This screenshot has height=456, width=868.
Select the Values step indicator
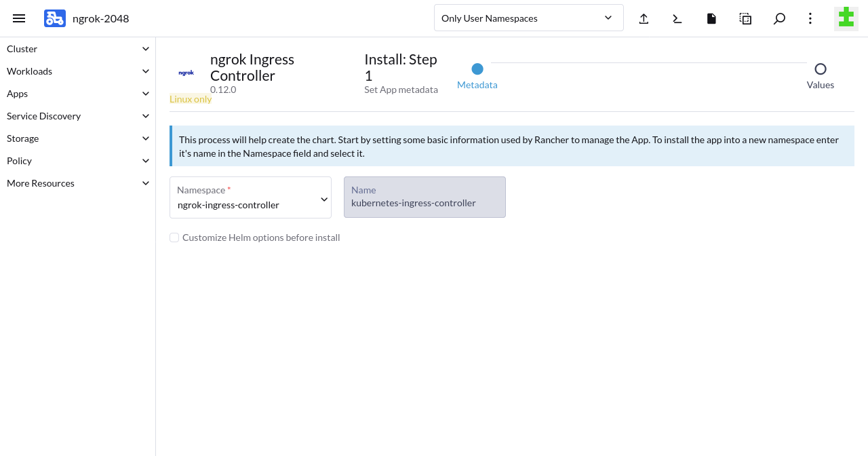coord(821,75)
